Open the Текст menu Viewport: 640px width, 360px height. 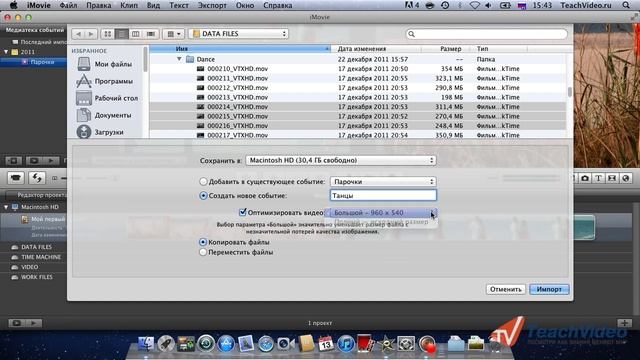click(179, 5)
